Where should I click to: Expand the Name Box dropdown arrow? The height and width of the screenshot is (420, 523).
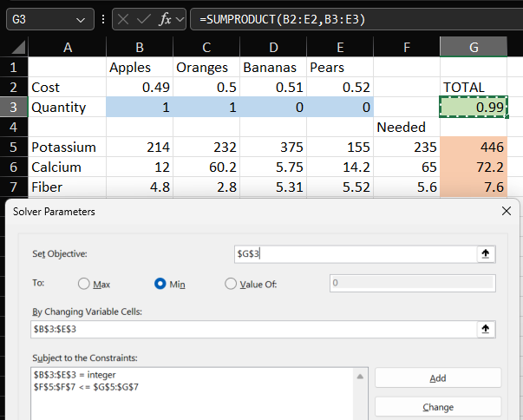pyautogui.click(x=81, y=18)
